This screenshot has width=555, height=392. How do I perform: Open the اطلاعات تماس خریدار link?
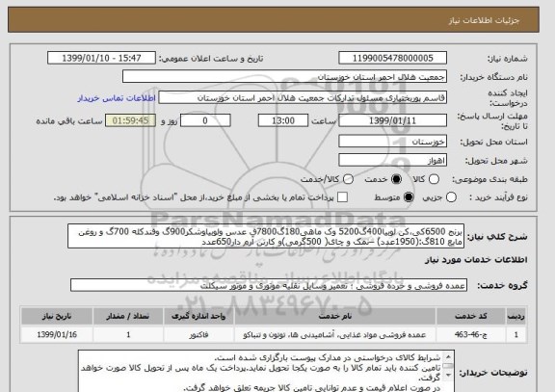(x=117, y=98)
